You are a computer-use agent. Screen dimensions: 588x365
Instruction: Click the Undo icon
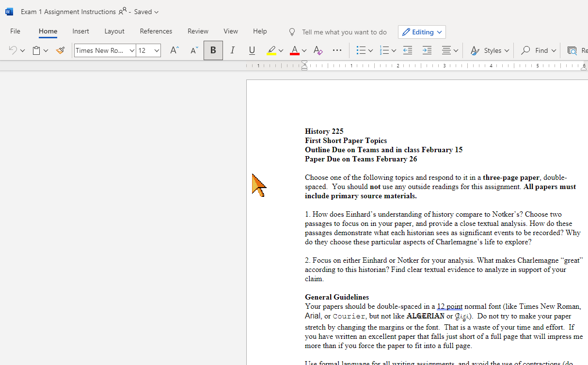pos(13,50)
